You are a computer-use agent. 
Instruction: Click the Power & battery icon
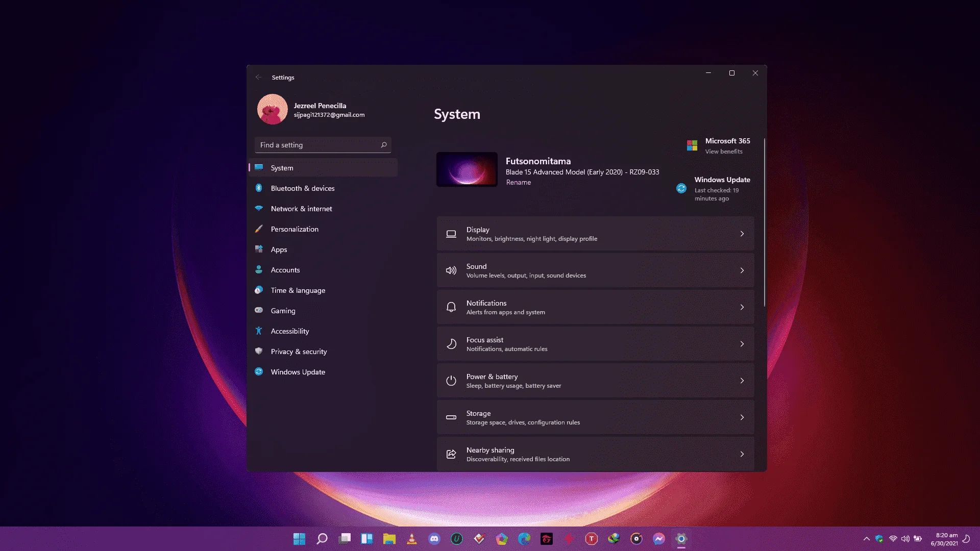point(451,381)
